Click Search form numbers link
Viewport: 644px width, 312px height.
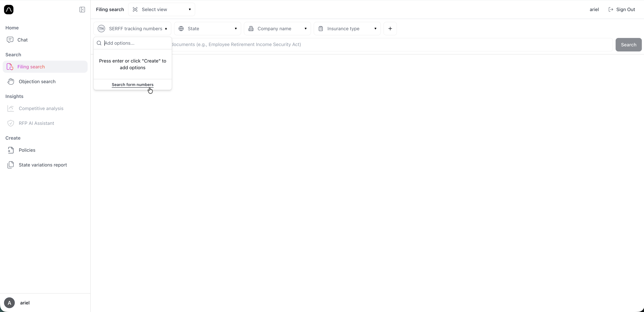(x=132, y=85)
